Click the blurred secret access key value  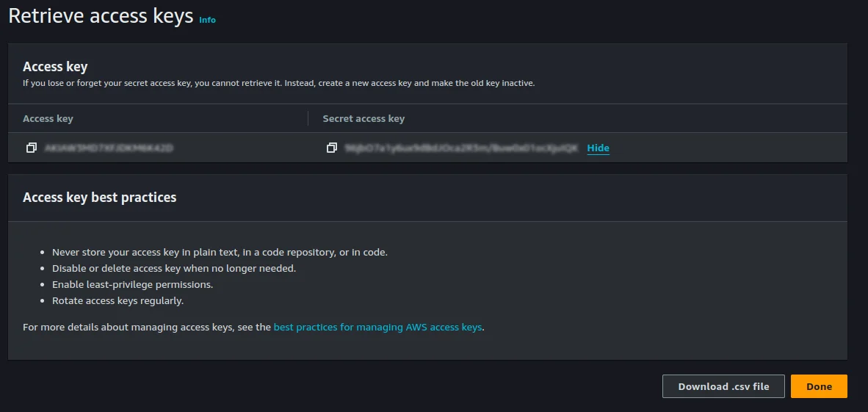[462, 148]
